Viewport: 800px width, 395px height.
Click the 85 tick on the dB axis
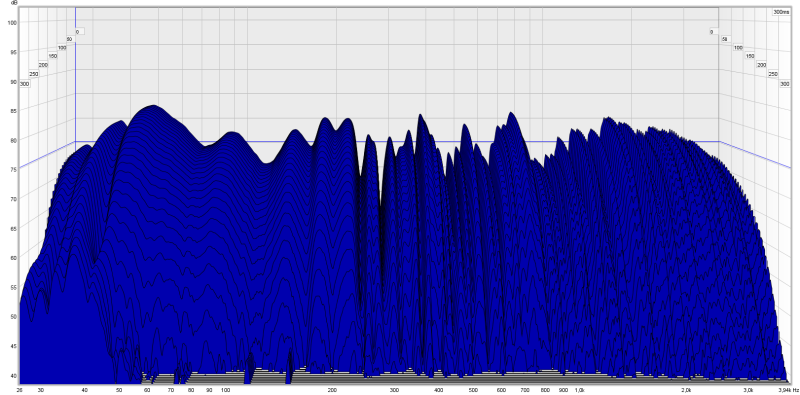(x=14, y=110)
